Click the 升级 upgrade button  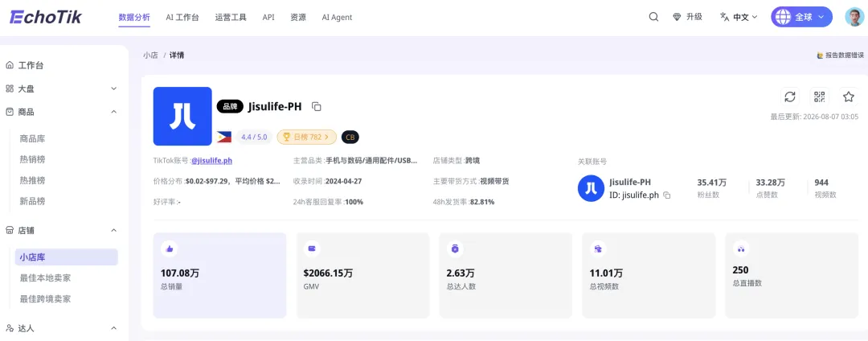(687, 17)
